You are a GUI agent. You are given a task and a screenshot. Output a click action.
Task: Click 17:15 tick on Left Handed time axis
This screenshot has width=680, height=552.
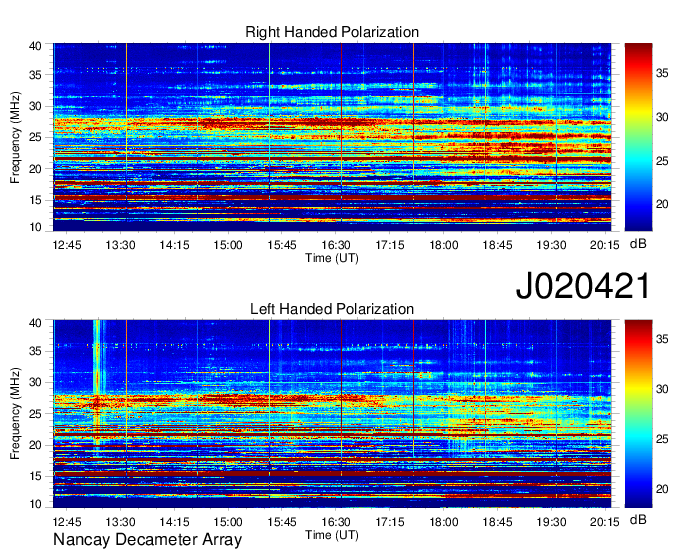tap(390, 522)
